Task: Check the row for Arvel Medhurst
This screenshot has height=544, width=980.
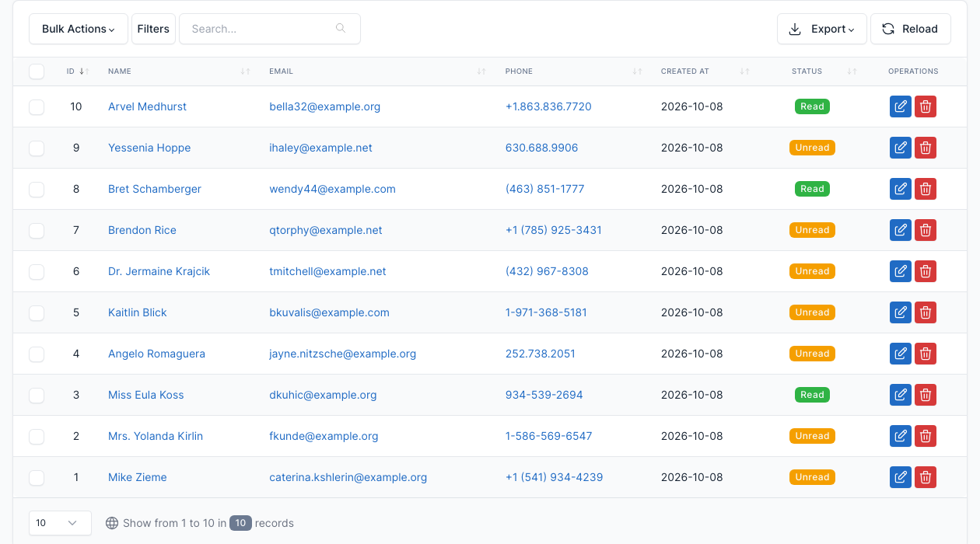Action: 37,107
